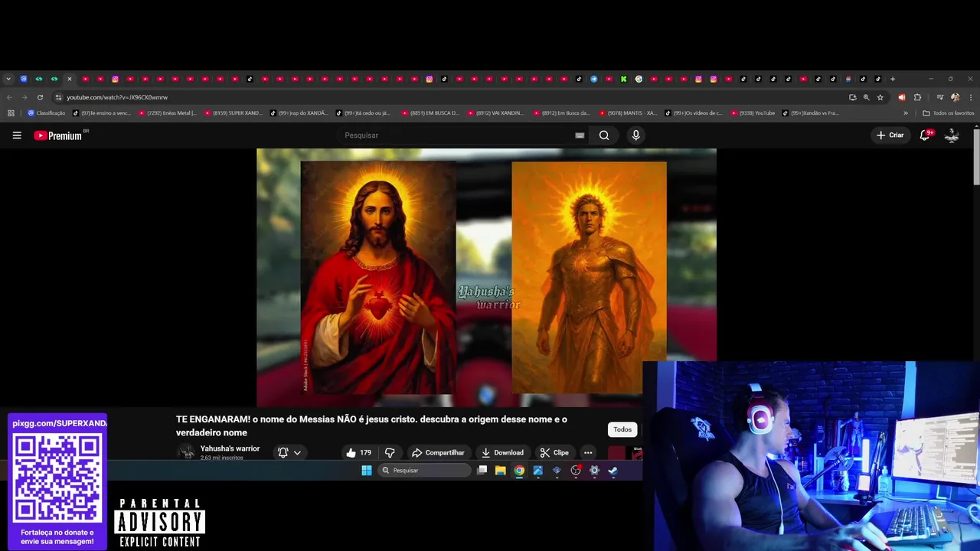Click Chrome icon in taskbar
Viewport: 980px width, 551px height.
pos(519,471)
